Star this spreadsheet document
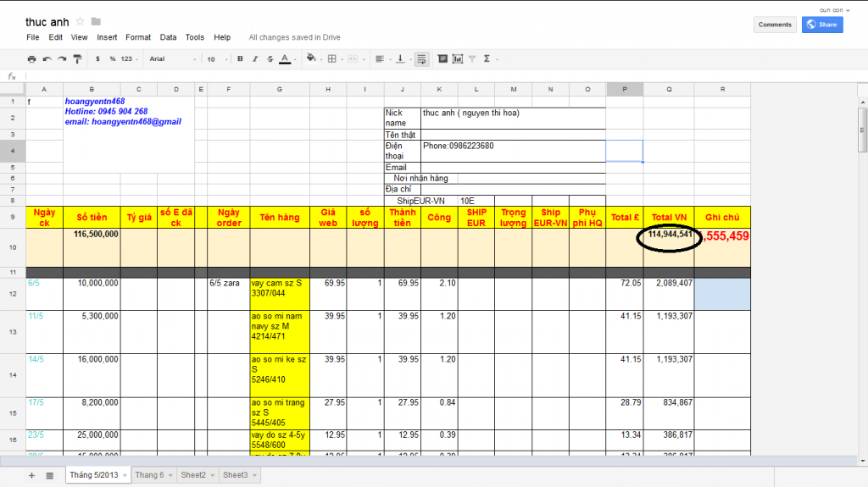This screenshot has width=868, height=487. 80,21
